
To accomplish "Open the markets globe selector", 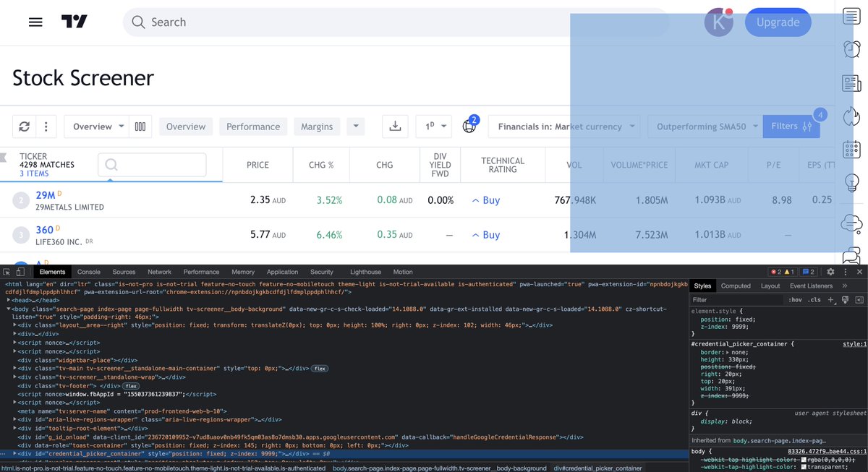I will [469, 126].
